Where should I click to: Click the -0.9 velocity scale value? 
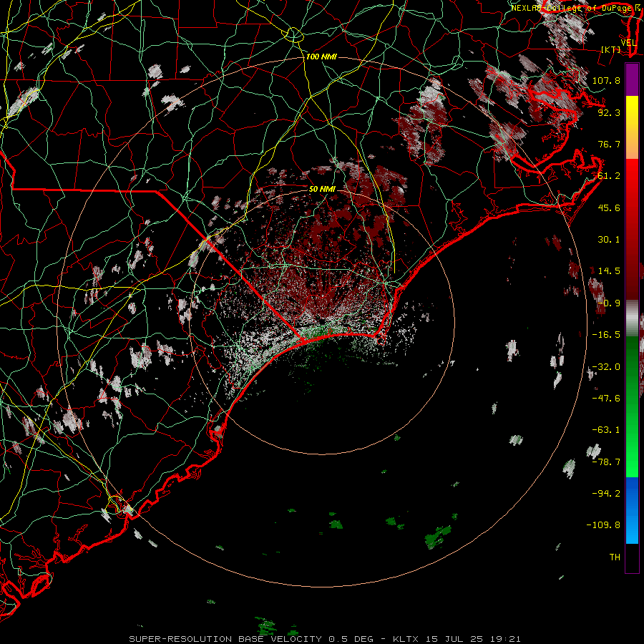(609, 303)
